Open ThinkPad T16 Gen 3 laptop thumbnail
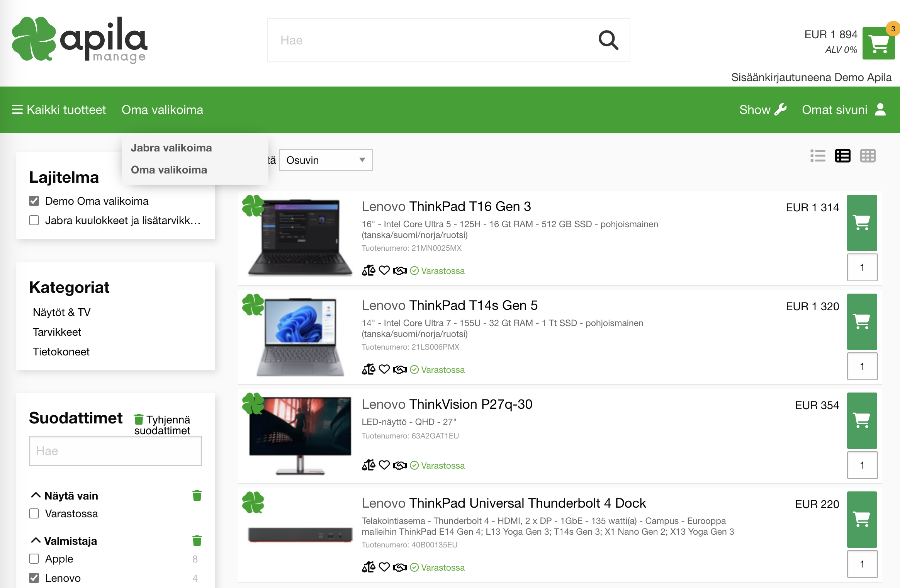 point(300,238)
